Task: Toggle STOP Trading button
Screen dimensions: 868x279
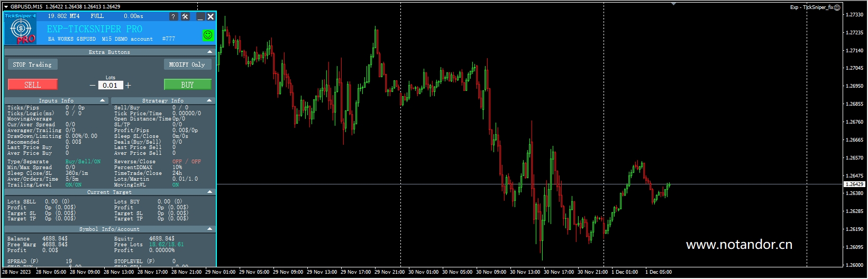Action: coord(32,64)
